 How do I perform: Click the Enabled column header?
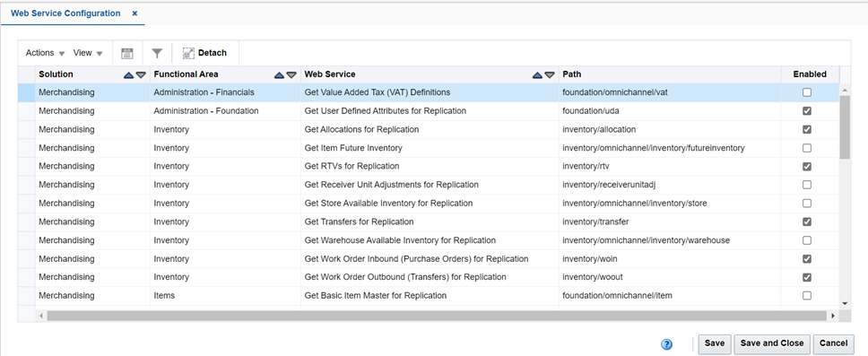click(810, 74)
